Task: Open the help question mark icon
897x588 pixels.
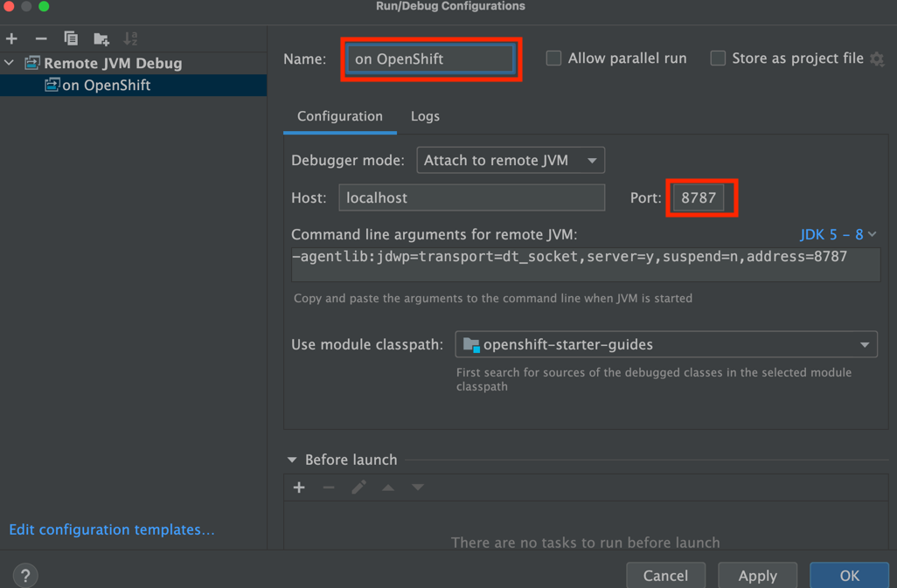Action: (x=25, y=575)
